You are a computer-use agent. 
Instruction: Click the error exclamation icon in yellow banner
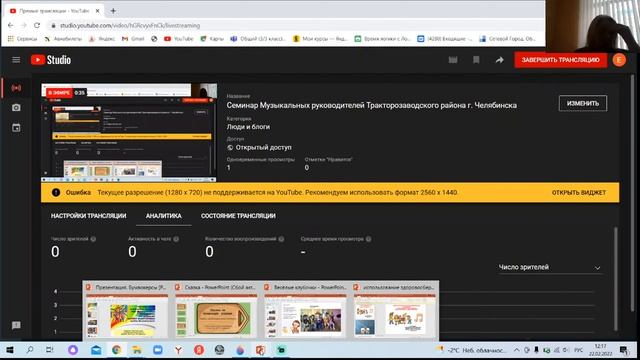56,193
